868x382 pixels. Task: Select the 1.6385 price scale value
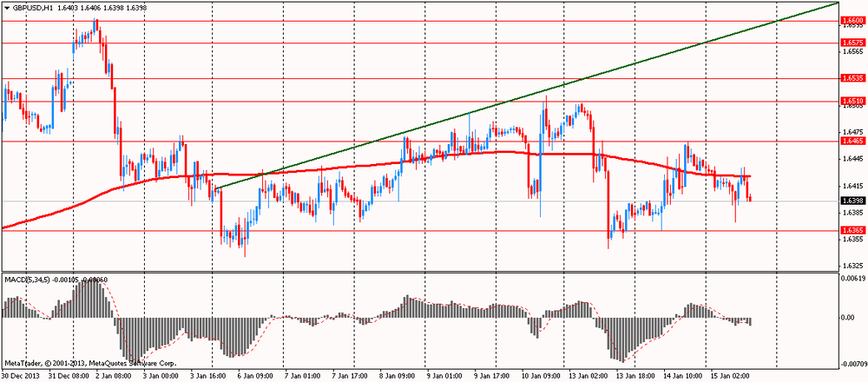(x=852, y=213)
